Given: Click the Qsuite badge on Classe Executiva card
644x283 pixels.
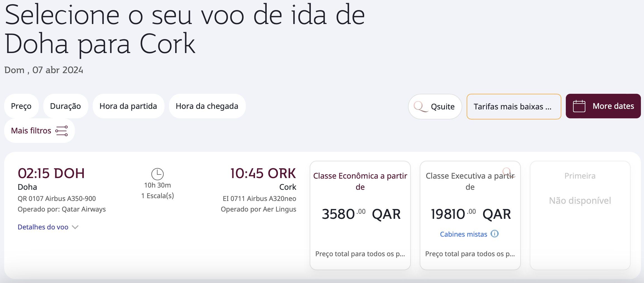Looking at the screenshot, I should 508,172.
